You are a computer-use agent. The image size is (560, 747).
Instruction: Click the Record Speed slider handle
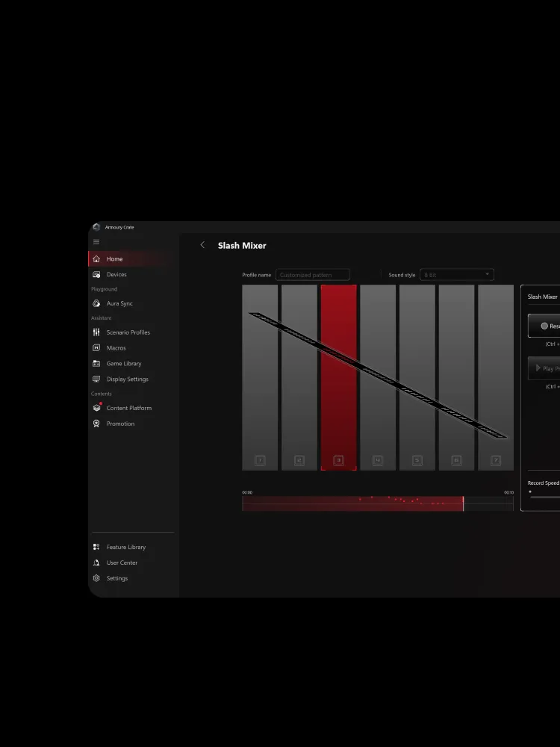(x=530, y=492)
